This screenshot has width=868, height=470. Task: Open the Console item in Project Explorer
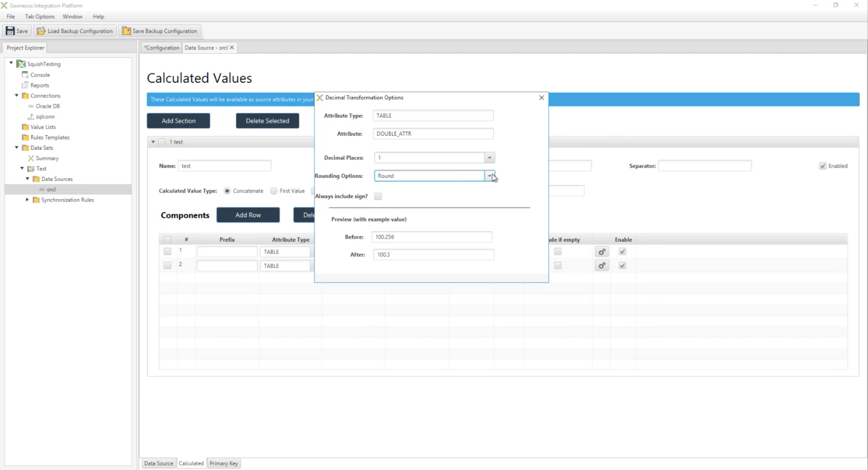40,75
